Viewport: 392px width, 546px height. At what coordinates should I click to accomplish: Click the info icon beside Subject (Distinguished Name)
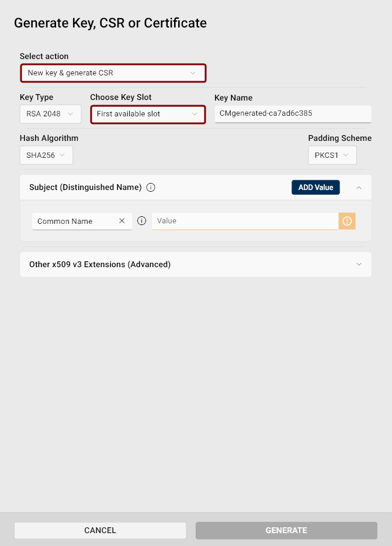coord(150,187)
